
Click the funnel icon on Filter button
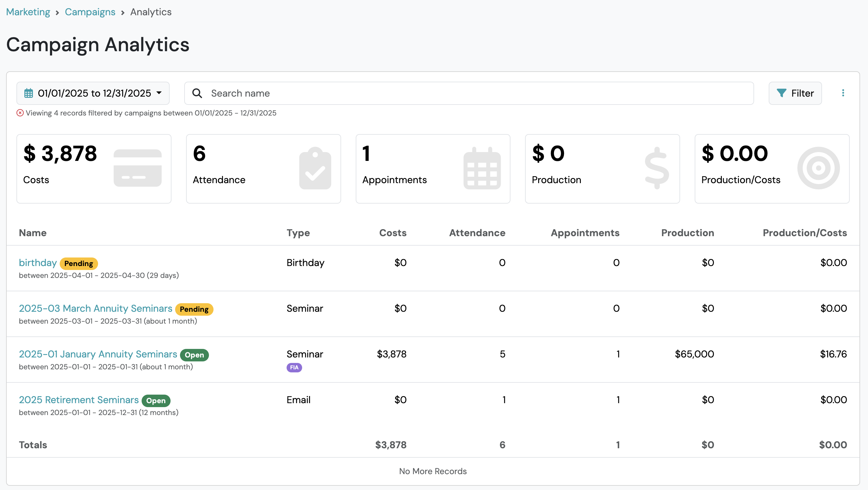click(782, 93)
